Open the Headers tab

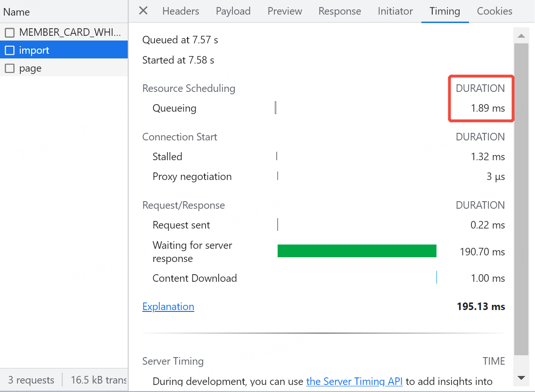click(181, 11)
